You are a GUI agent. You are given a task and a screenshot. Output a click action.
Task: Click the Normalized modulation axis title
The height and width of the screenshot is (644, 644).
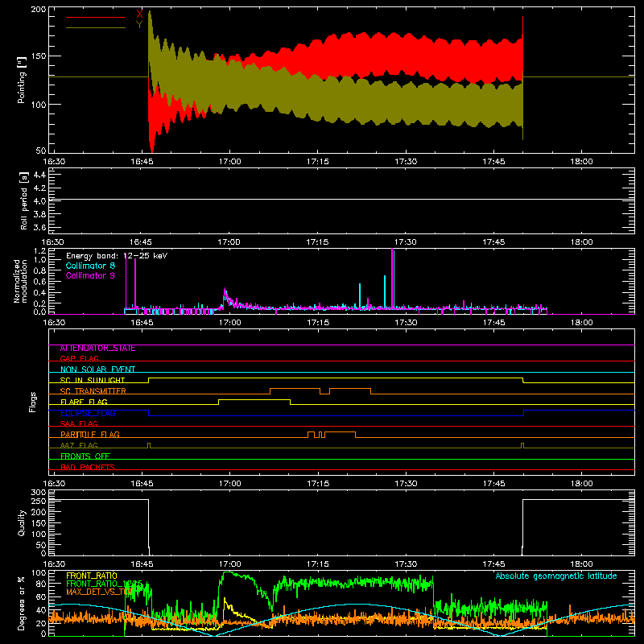[20, 281]
